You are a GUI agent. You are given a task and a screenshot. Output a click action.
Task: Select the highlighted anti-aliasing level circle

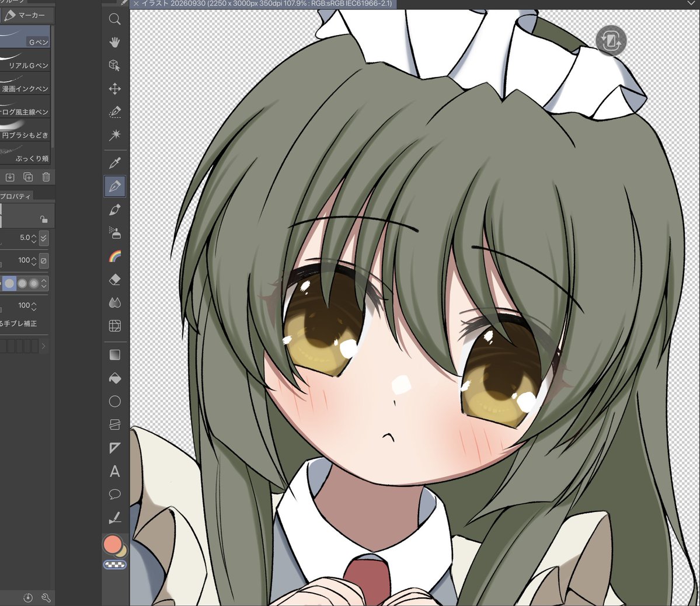9,284
